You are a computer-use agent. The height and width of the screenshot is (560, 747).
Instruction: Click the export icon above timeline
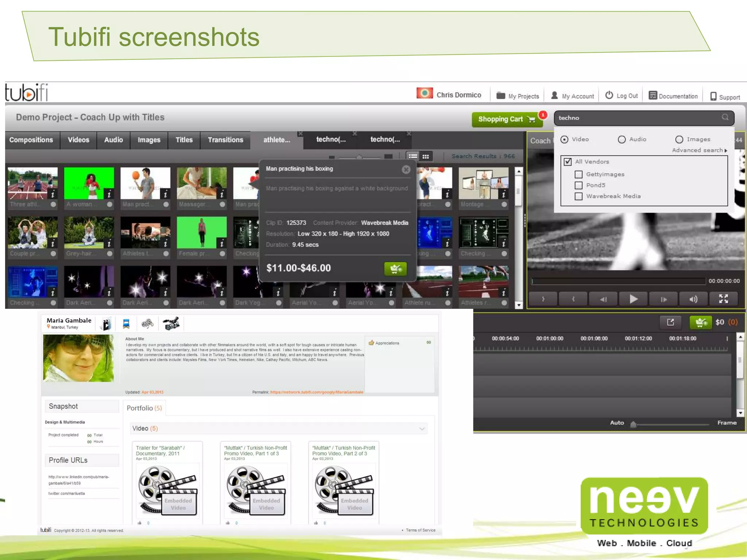pos(670,322)
